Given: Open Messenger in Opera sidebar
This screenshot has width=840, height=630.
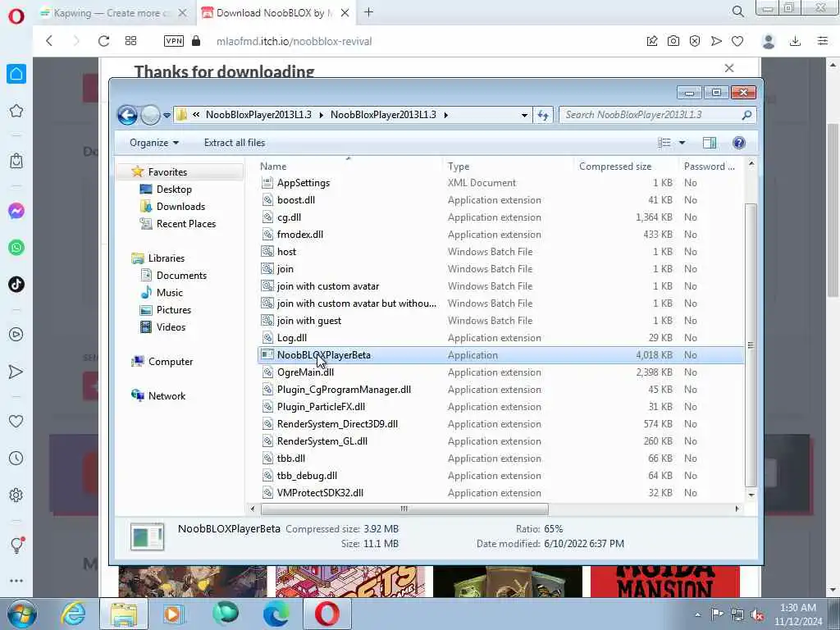Looking at the screenshot, I should click(x=16, y=211).
